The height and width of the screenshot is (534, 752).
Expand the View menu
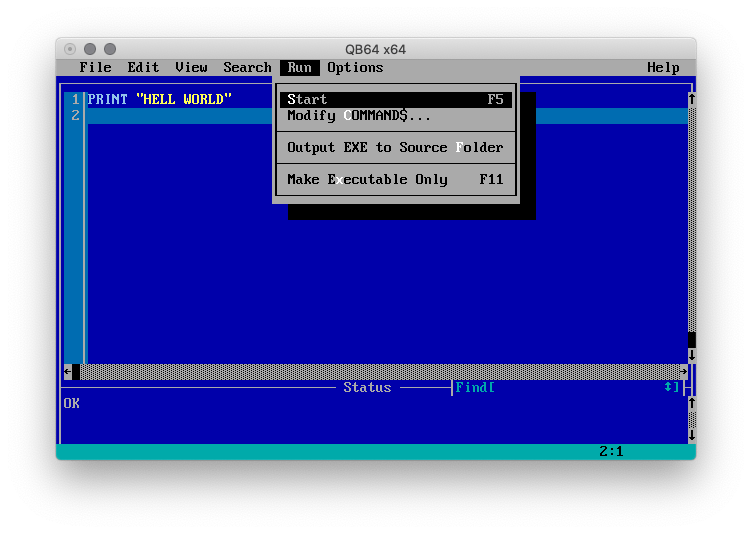pyautogui.click(x=191, y=68)
